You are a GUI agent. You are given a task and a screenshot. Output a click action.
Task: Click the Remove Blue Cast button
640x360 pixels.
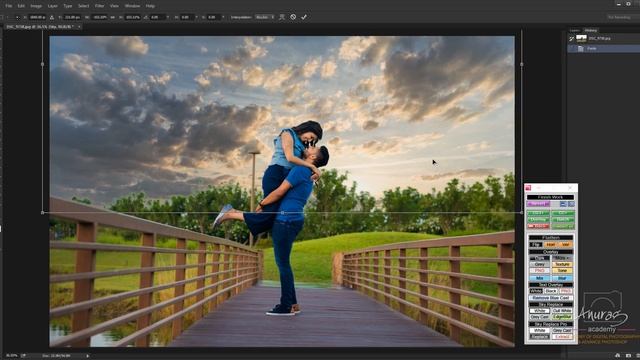pos(551,298)
